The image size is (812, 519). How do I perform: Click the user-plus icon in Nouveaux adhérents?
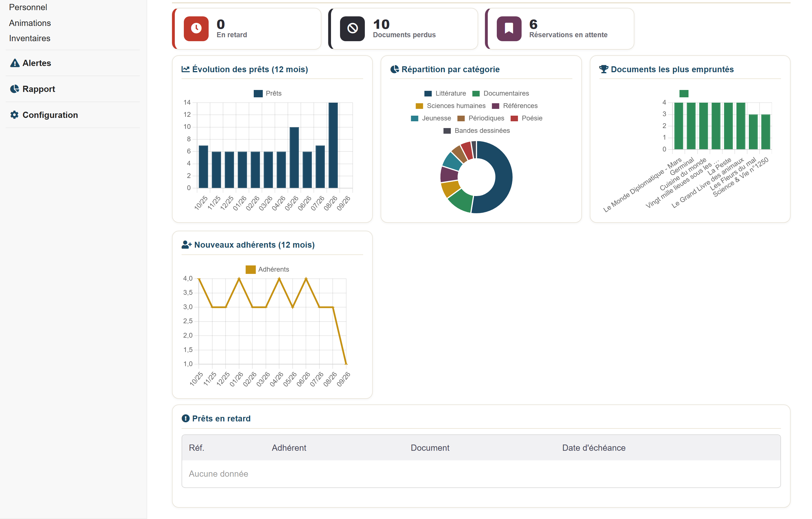pyautogui.click(x=186, y=245)
